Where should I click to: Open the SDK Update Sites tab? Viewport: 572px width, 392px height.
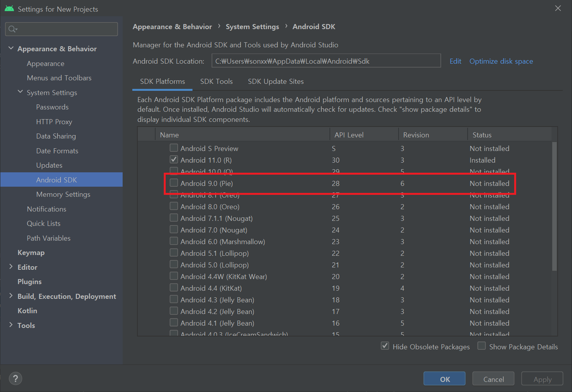[x=276, y=82]
